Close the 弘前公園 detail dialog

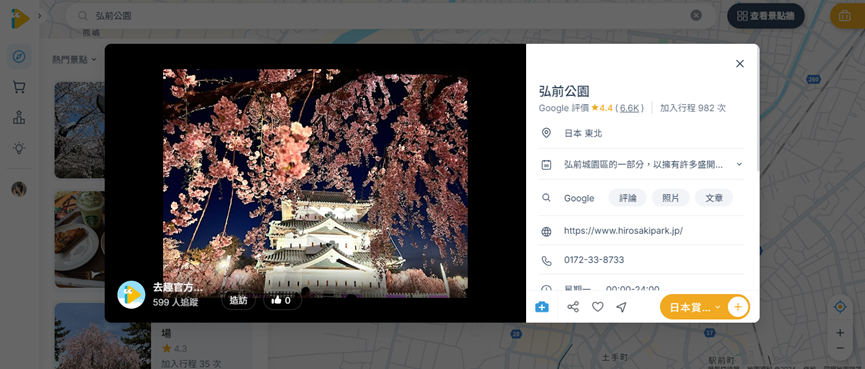point(740,63)
